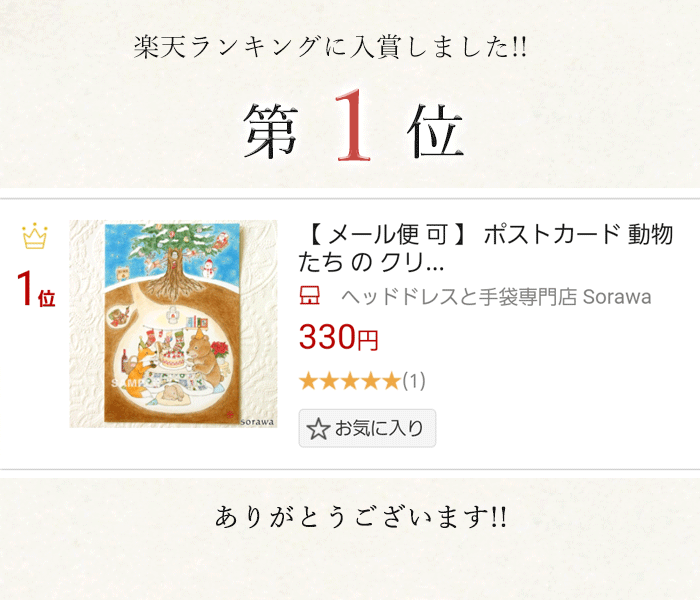Screen dimensions: 700x600
Task: Click the red shop storefront icon
Action: pos(311,296)
